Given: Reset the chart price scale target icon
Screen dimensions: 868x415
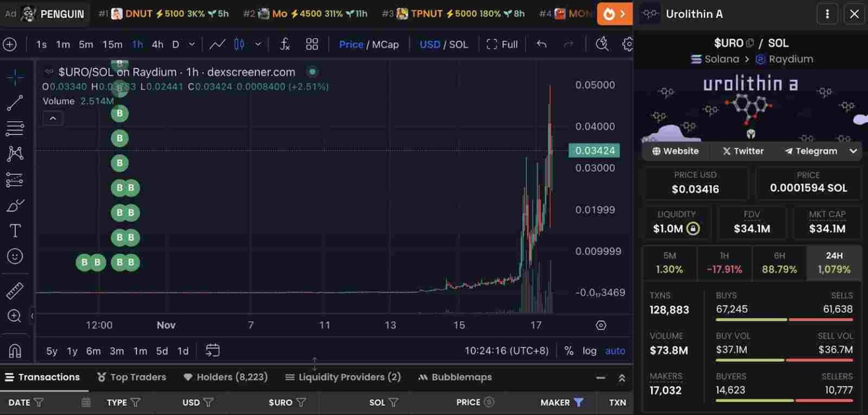Looking at the screenshot, I should click(601, 325).
